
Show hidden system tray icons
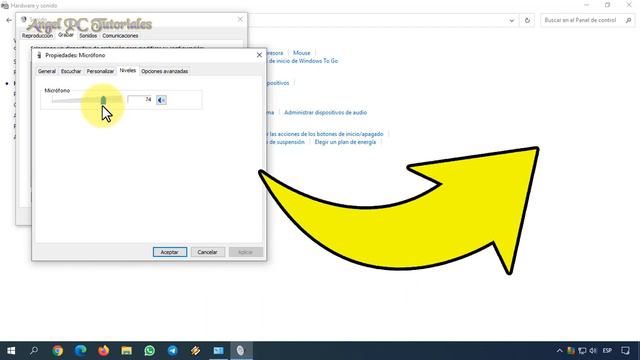[560, 351]
